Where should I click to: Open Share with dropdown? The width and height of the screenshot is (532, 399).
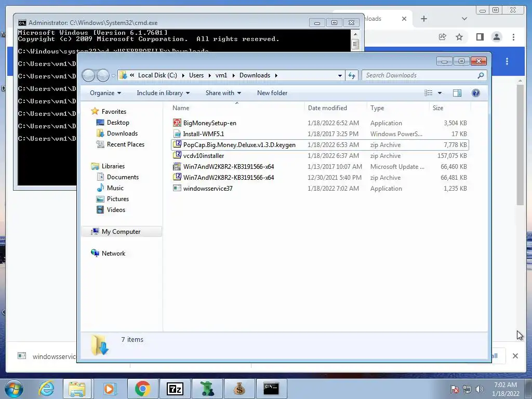(x=223, y=93)
